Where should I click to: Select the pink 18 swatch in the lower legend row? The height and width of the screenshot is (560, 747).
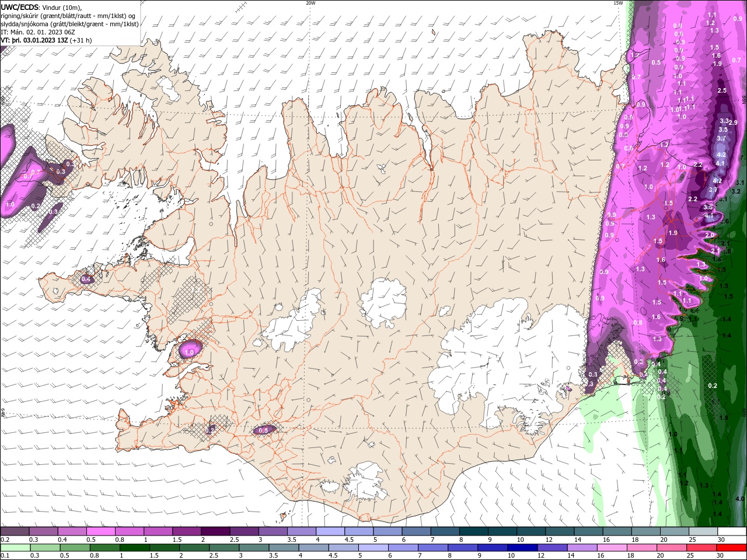(x=642, y=548)
